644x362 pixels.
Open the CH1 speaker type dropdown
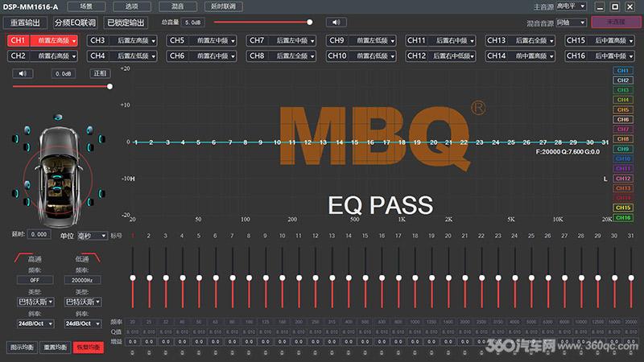[53, 41]
